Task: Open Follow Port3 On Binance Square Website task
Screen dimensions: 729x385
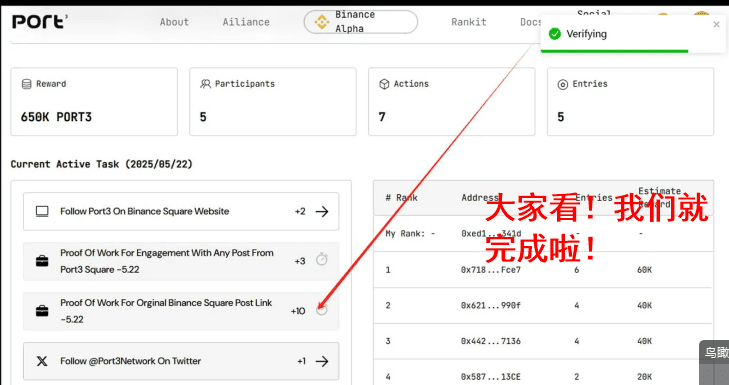Action: (x=181, y=212)
